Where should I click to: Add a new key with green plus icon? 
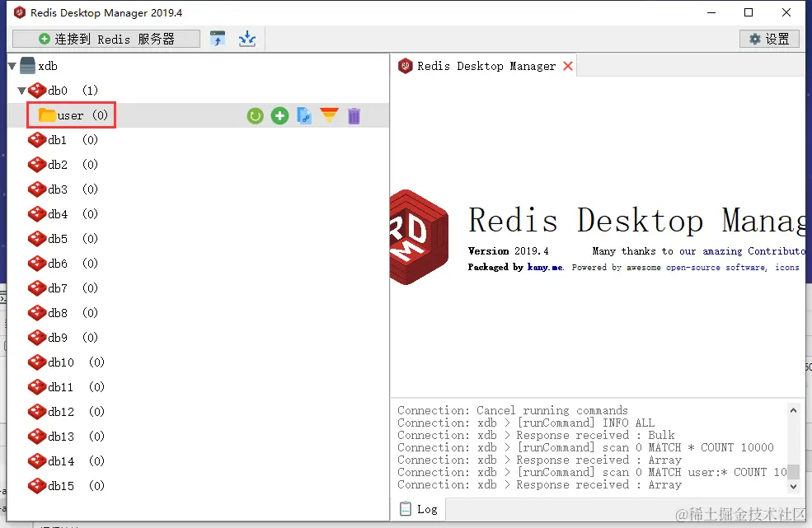(279, 115)
